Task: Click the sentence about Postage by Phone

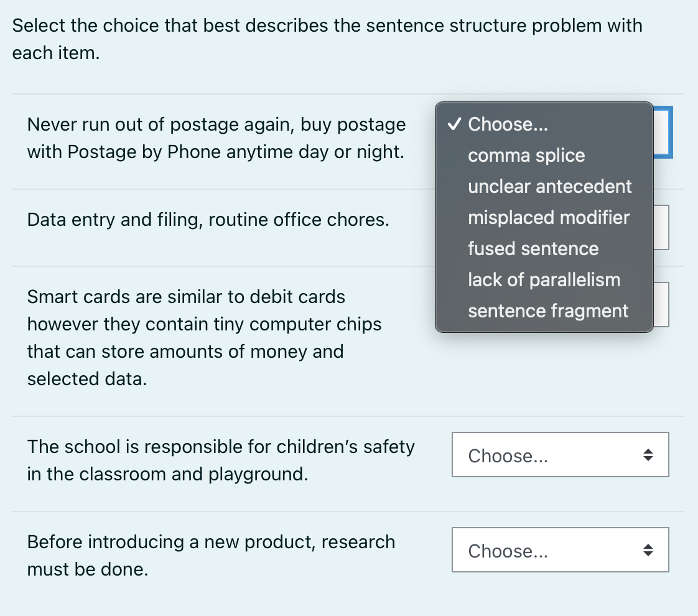Action: [216, 138]
